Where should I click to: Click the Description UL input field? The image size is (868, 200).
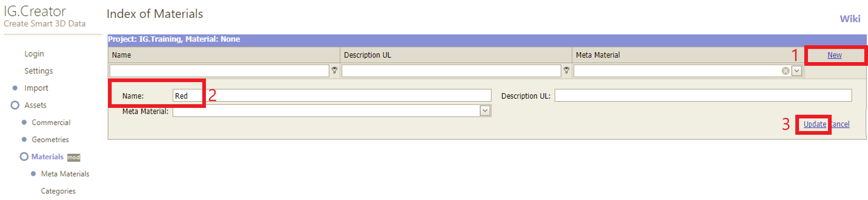point(703,95)
